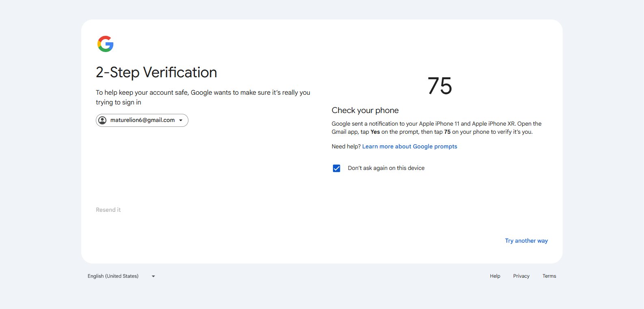Expand the account chip dropdown arrow
This screenshot has height=309, width=644.
181,120
